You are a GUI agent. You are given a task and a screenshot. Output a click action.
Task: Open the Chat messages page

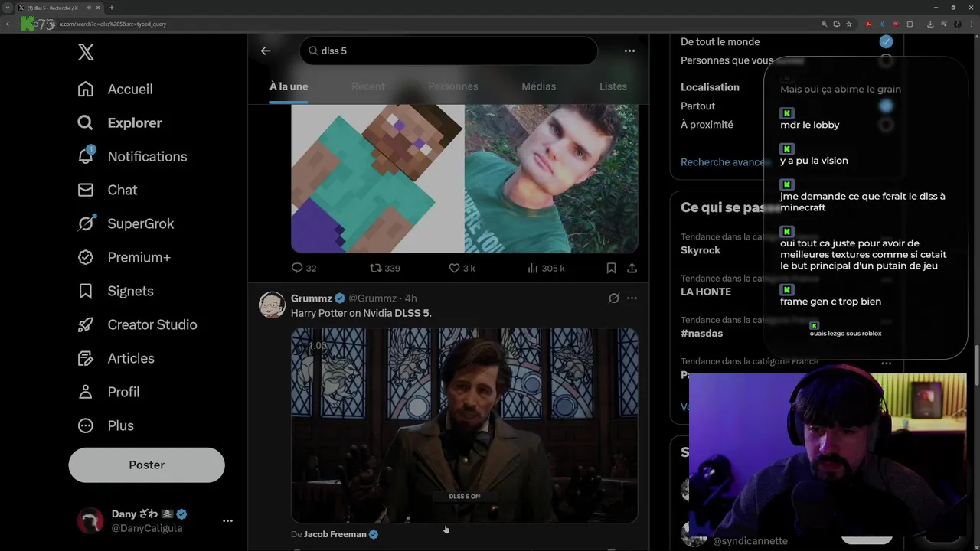[x=107, y=190]
